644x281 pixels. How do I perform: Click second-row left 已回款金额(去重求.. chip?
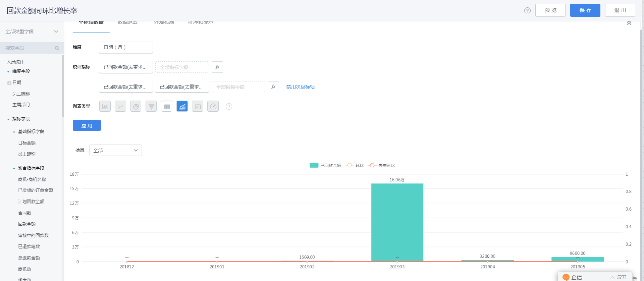pos(126,87)
